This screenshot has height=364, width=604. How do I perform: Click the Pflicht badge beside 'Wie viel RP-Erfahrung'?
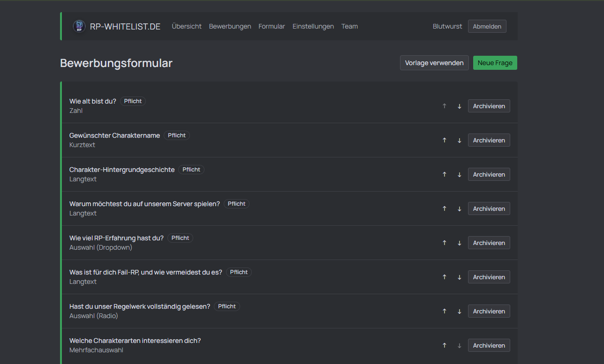point(180,238)
